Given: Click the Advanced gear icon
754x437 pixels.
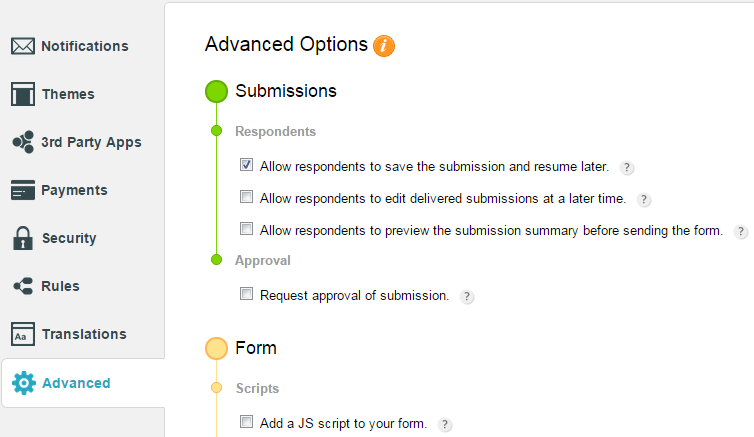Looking at the screenshot, I should [24, 383].
